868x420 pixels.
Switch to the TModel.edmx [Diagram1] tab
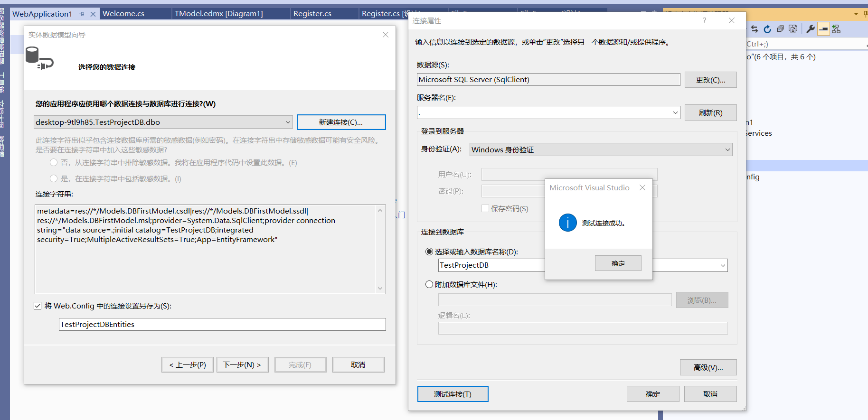click(x=219, y=14)
